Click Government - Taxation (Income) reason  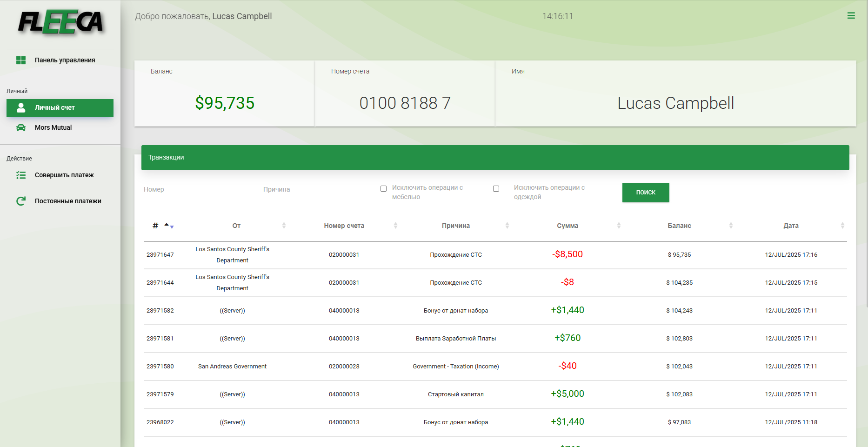pyautogui.click(x=456, y=367)
